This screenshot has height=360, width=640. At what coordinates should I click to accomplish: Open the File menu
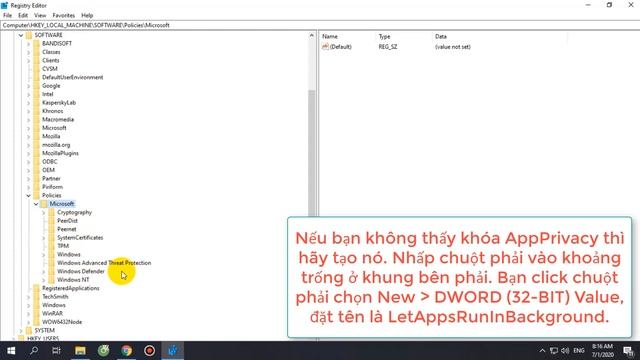[x=7, y=16]
